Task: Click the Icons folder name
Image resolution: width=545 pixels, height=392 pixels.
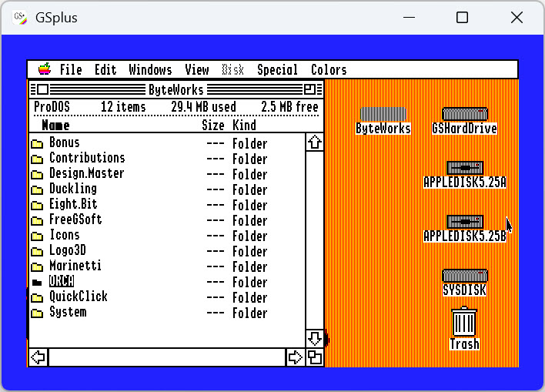Action: click(65, 235)
